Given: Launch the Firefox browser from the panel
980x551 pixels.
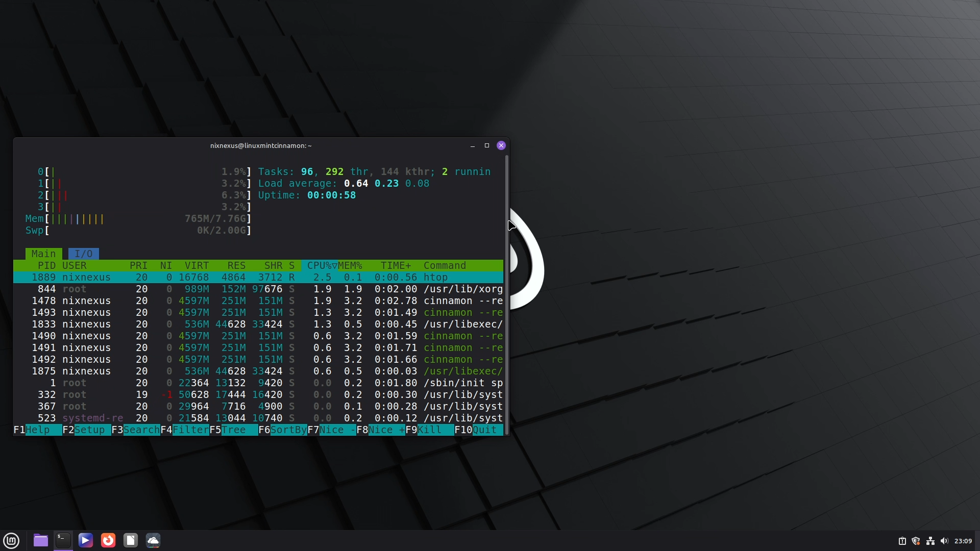Looking at the screenshot, I should point(108,540).
